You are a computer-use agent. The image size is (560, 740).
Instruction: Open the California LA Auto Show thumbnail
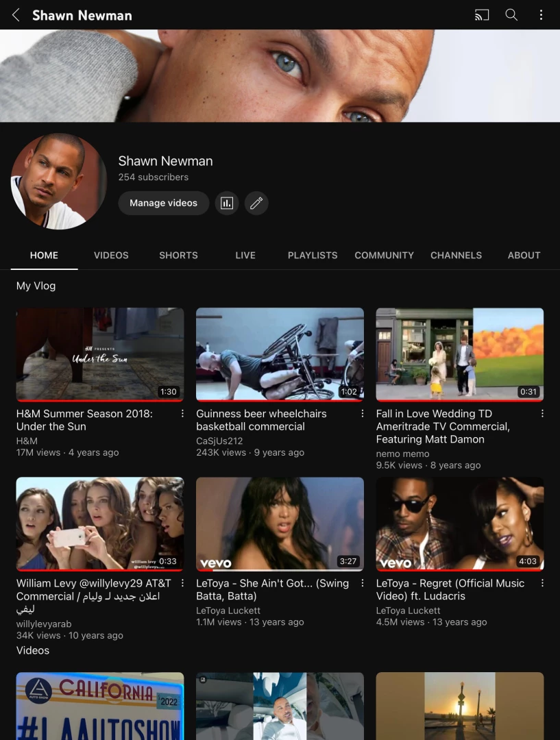click(x=100, y=706)
